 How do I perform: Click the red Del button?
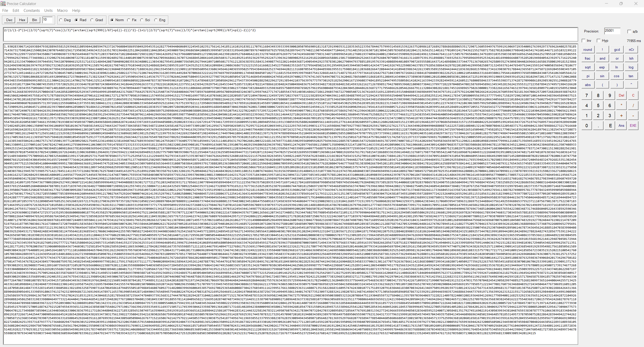621,95
